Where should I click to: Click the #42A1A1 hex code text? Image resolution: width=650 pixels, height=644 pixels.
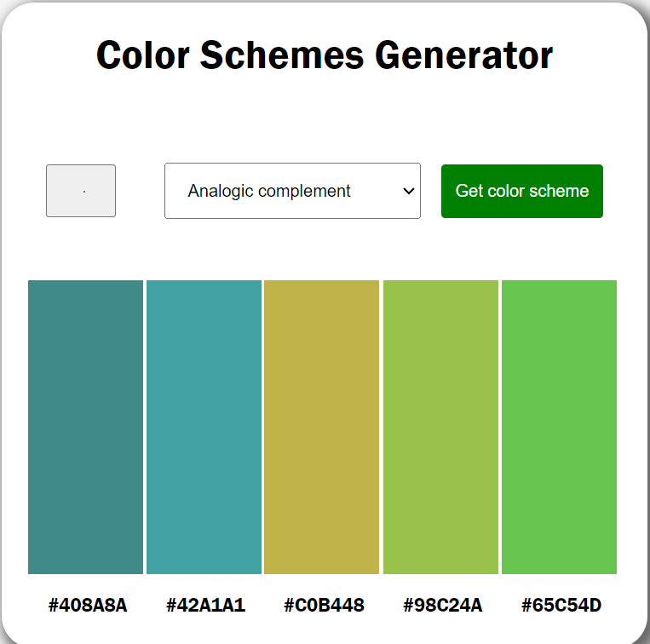205,606
